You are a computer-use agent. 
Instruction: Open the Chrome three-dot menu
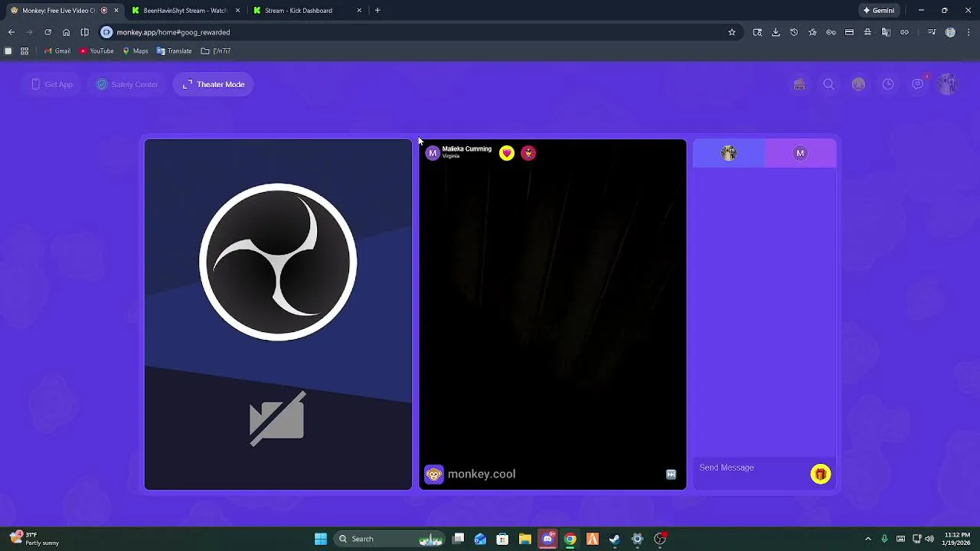[969, 32]
